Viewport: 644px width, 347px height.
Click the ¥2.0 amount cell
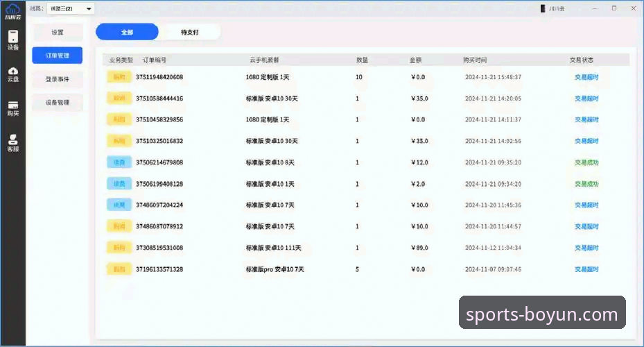coord(418,184)
